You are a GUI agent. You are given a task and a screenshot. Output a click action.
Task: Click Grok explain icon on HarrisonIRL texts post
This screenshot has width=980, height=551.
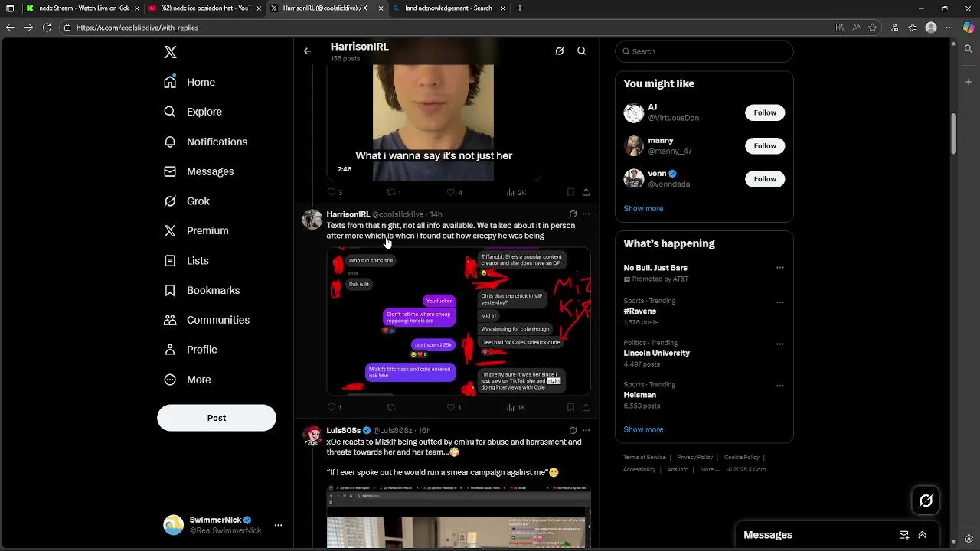click(x=573, y=214)
